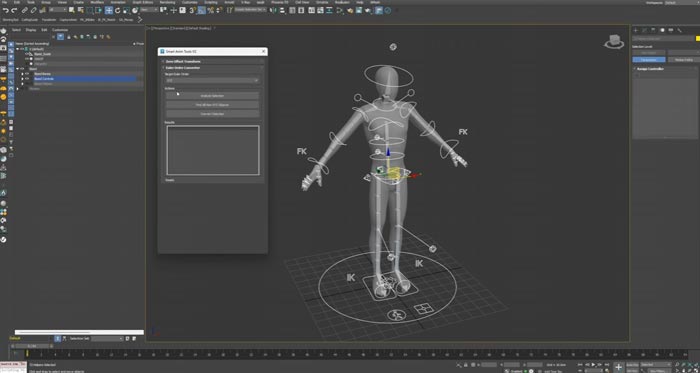
Task: Open the Target Euler Order dropdown
Action: [212, 80]
